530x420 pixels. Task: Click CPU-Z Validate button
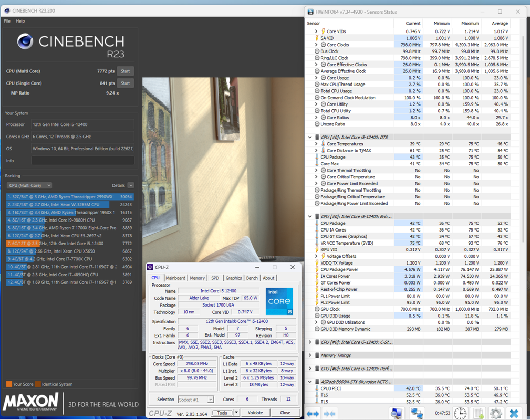[255, 413]
